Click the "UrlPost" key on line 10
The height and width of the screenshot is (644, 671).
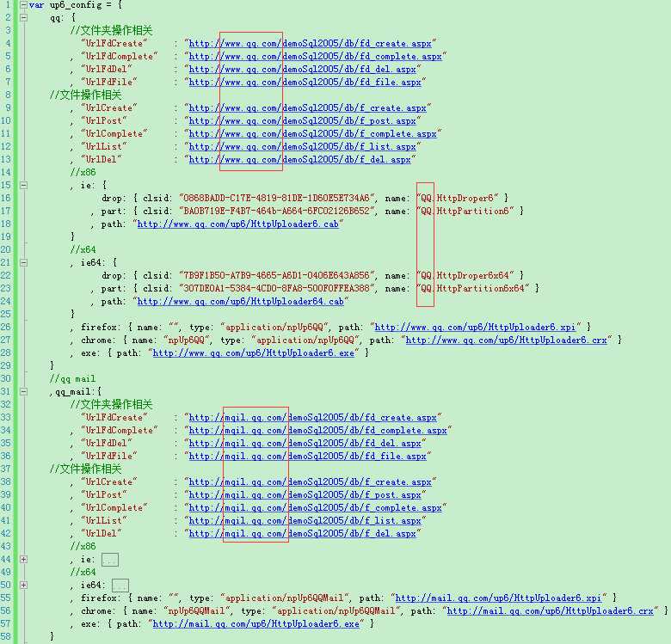(x=104, y=120)
